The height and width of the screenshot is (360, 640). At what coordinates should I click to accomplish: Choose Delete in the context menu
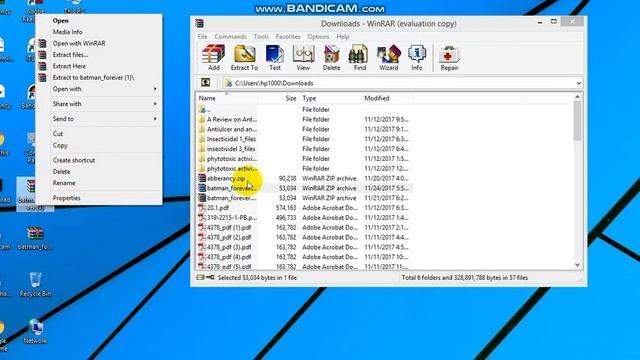tap(99, 172)
